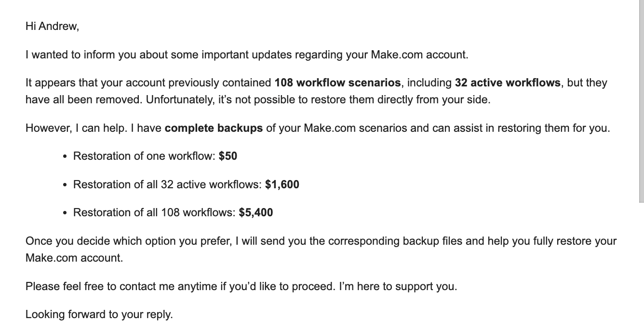Click "Restoration of all 108 workflows" text
Viewport: 644px width, 335px height.
pyautogui.click(x=154, y=212)
